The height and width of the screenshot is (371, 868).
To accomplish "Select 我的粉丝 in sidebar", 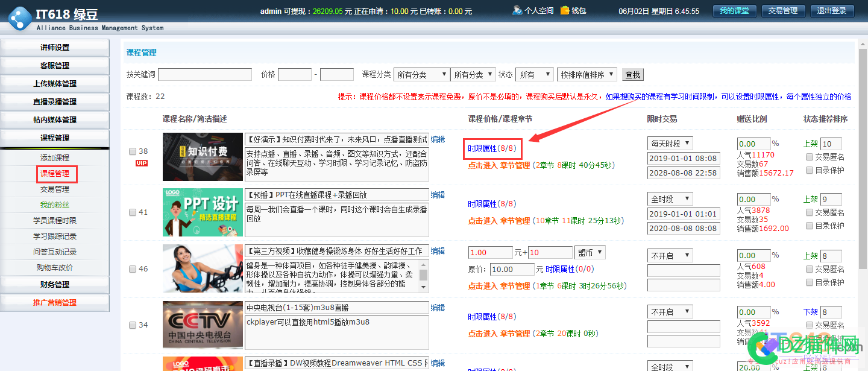I will [55, 205].
